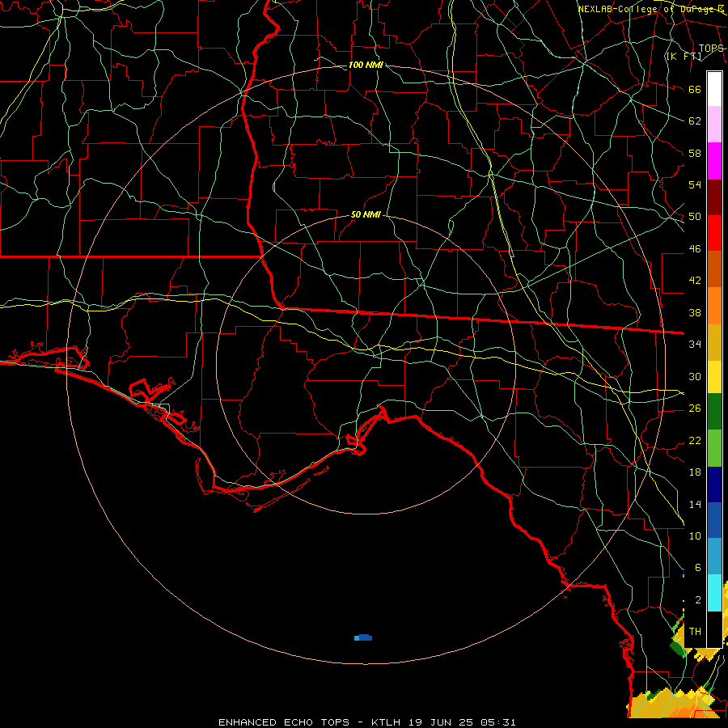Click the '50 NMI' range ring label
This screenshot has width=728, height=728.
366,214
